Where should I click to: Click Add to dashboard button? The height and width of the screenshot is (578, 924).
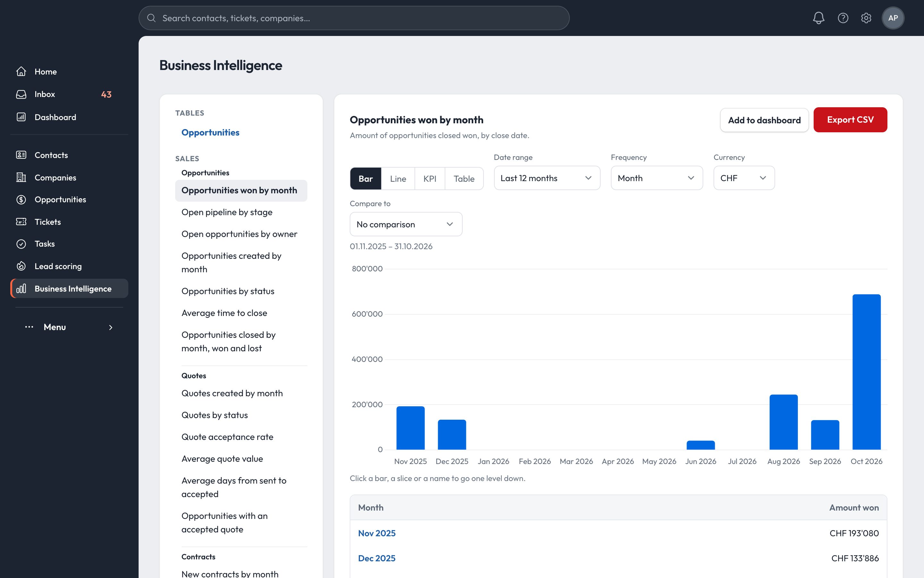coord(764,120)
